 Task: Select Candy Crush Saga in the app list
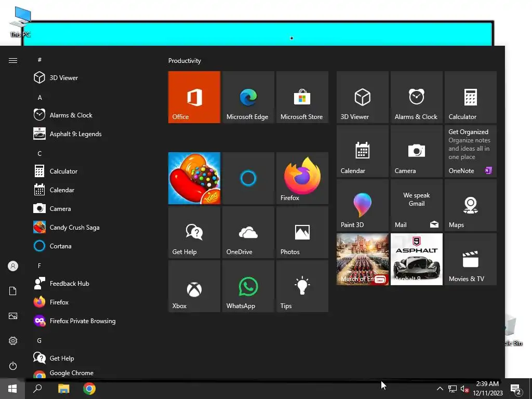(91, 228)
